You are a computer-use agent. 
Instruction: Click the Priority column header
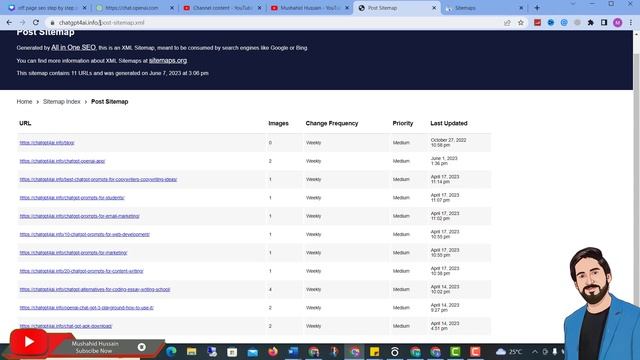[403, 123]
